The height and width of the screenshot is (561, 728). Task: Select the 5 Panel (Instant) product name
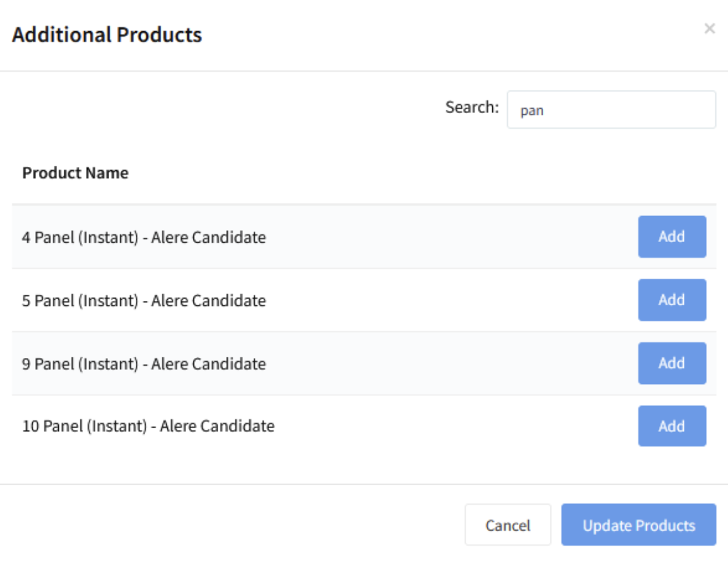tap(144, 301)
